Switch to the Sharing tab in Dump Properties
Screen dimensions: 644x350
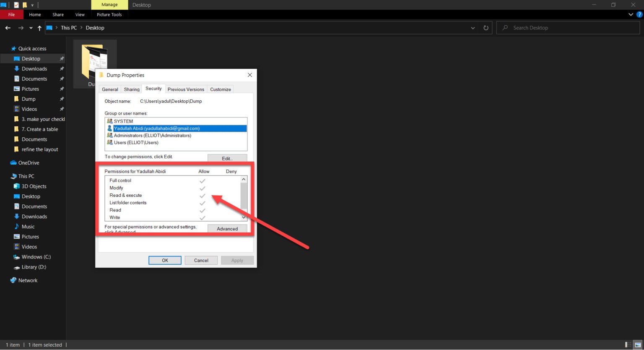pyautogui.click(x=131, y=89)
